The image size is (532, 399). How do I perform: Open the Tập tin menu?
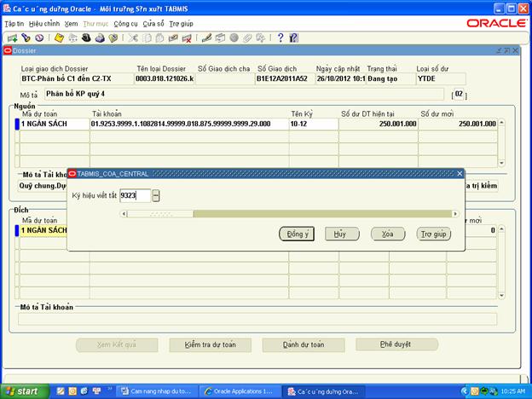pos(14,24)
